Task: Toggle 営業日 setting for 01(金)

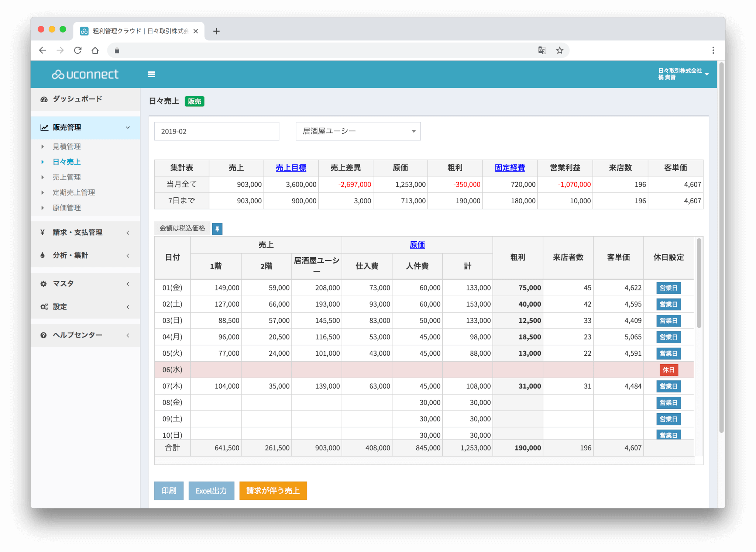Action: [669, 288]
